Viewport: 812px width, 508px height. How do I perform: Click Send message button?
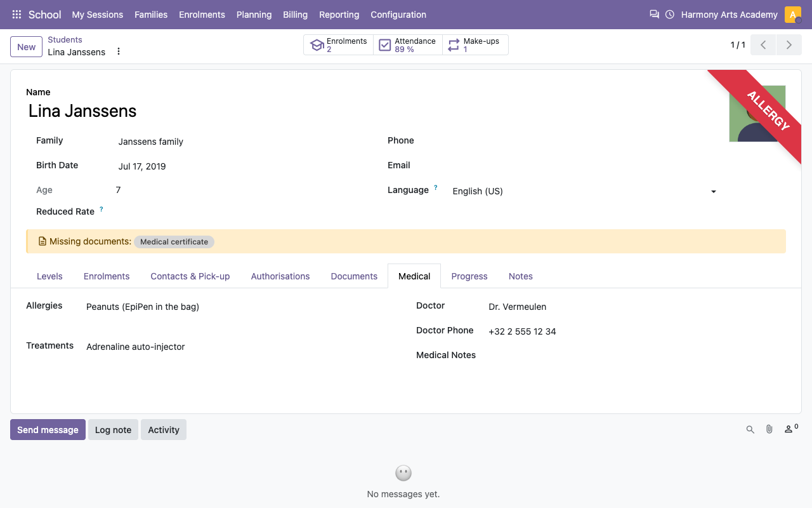(48, 430)
